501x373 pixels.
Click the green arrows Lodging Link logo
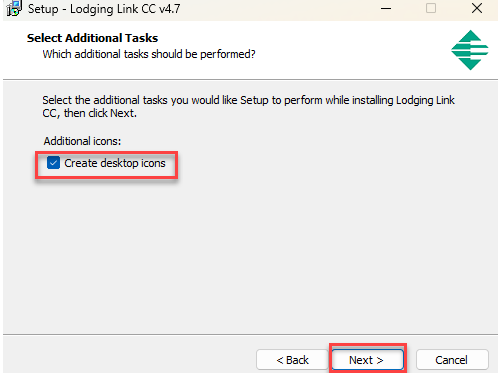pyautogui.click(x=470, y=50)
